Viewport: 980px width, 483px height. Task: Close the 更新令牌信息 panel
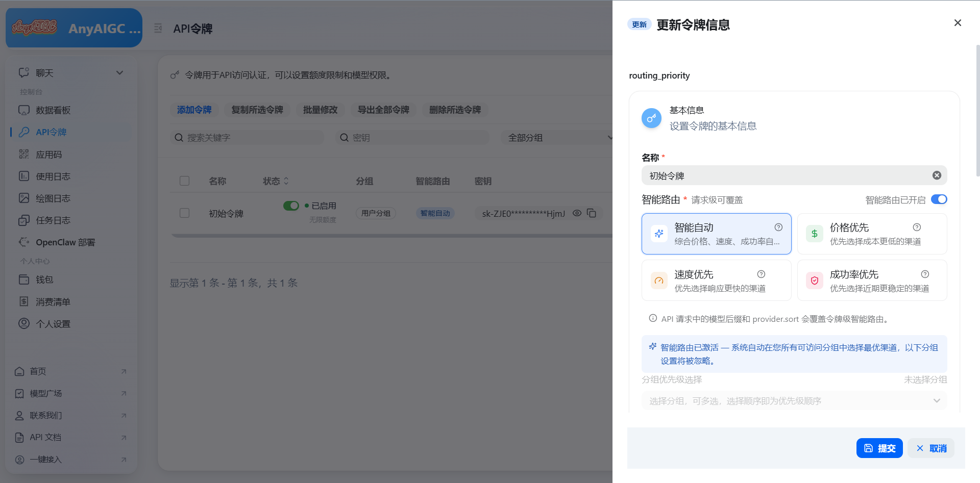pyautogui.click(x=958, y=22)
